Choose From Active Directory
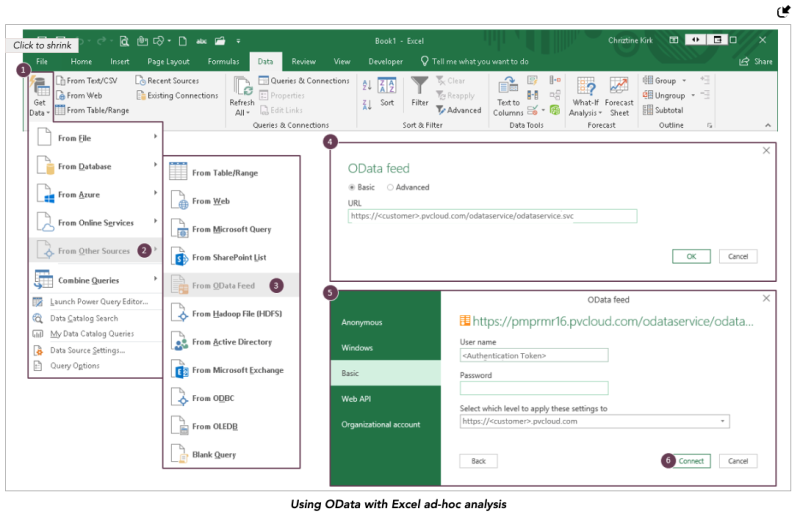The height and width of the screenshot is (514, 800). (231, 341)
